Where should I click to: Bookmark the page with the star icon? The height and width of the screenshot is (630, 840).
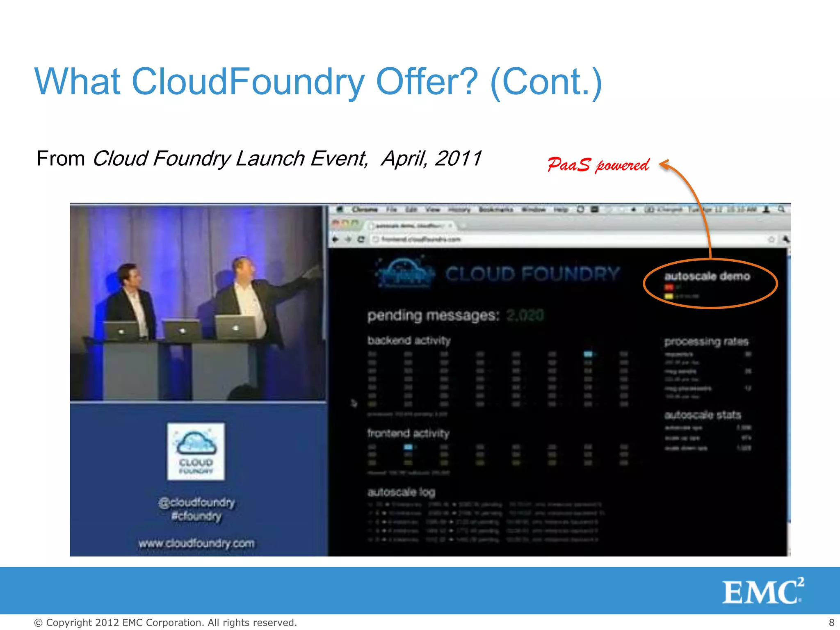coord(771,239)
